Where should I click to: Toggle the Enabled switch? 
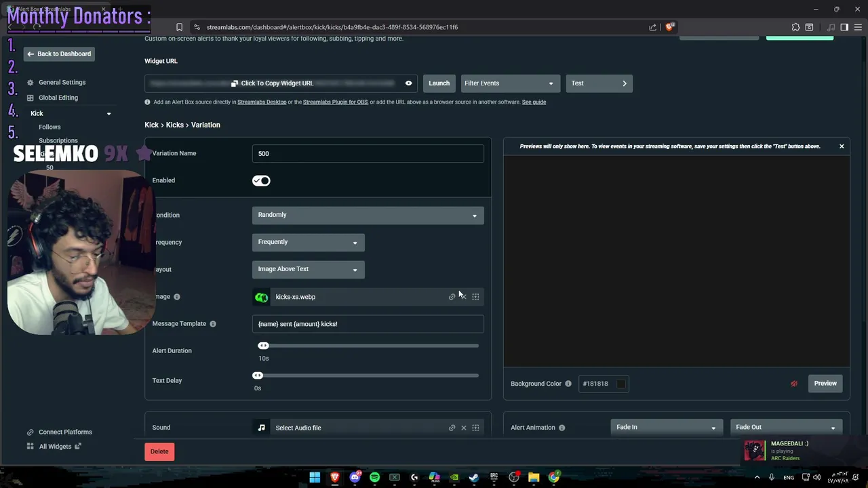pos(261,180)
